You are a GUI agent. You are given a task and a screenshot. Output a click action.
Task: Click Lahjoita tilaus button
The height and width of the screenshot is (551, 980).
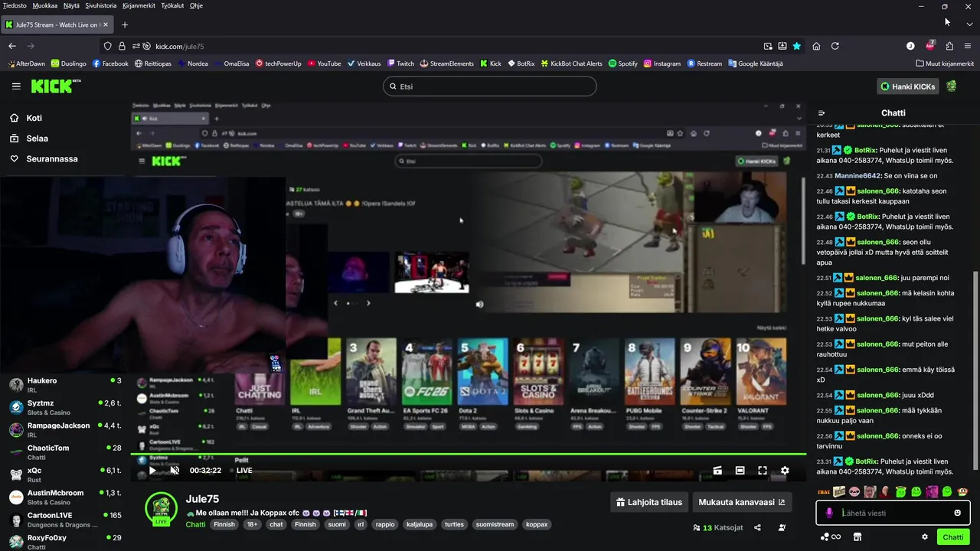point(648,503)
